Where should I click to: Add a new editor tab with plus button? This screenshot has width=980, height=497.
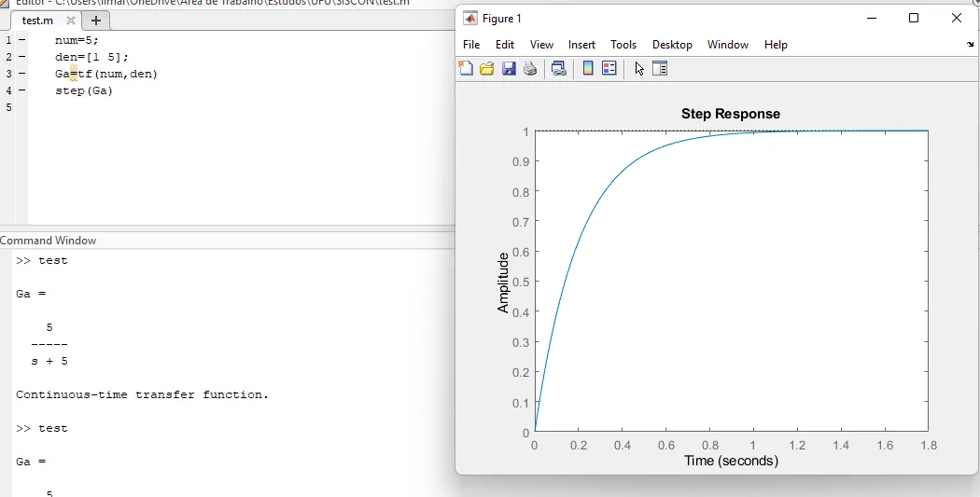click(95, 21)
